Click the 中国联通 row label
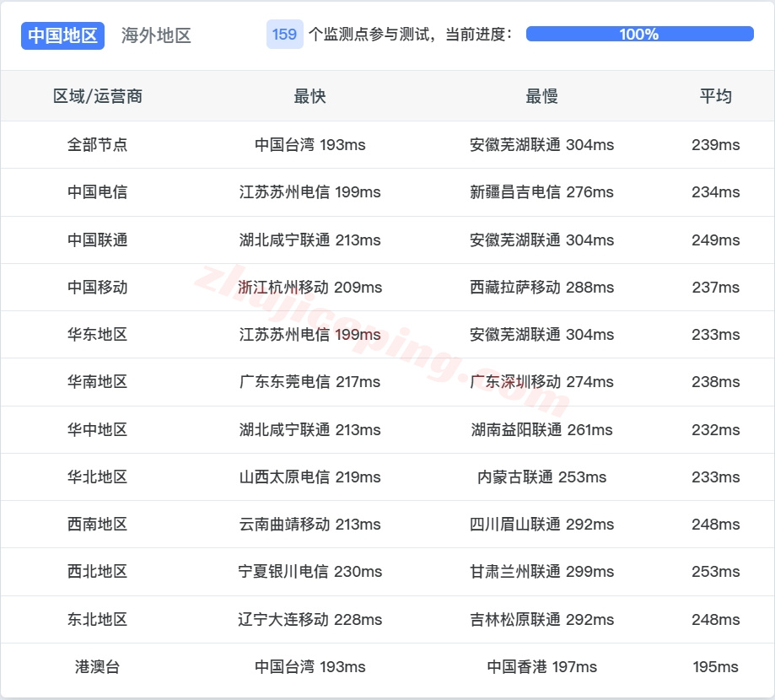Screen dimensions: 775x700 tap(94, 240)
